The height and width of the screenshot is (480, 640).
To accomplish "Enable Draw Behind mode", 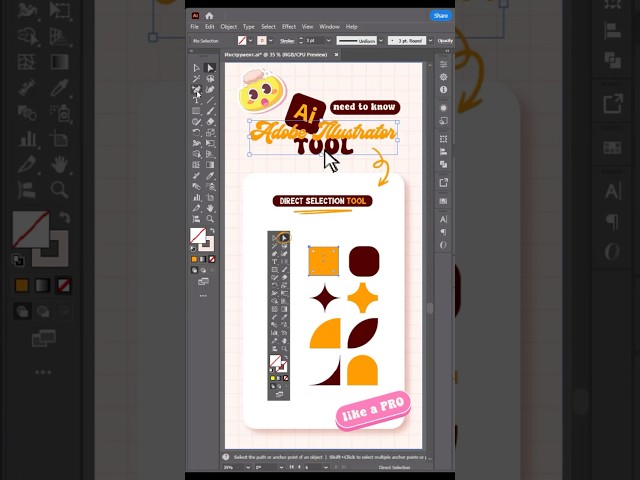I will [203, 270].
